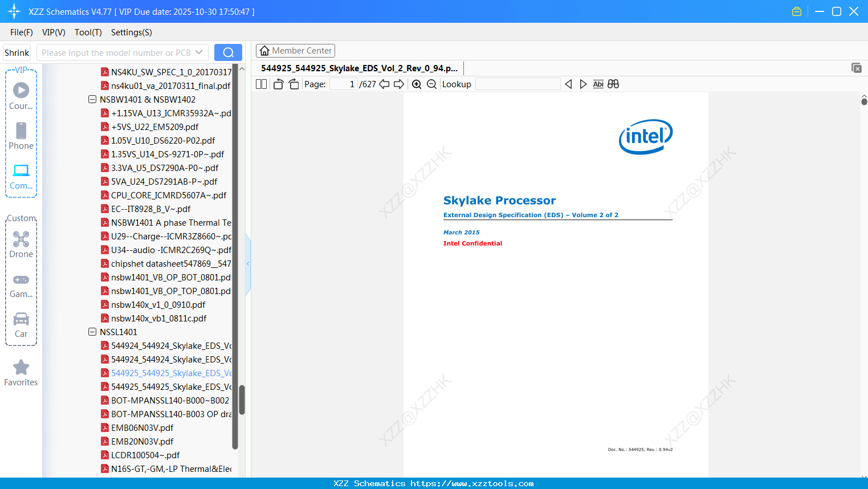Collapse the NSBW1401 & NSBW1402 folder
The image size is (868, 489).
click(92, 99)
